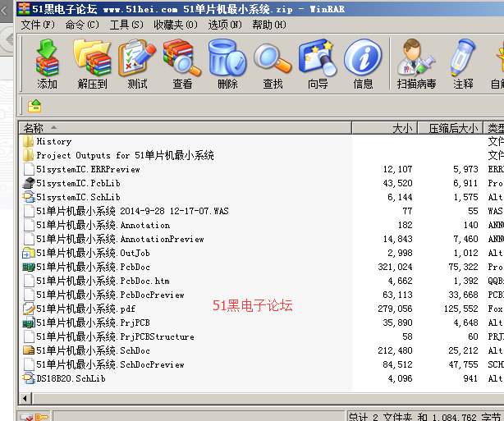Open the Help (帮助) menu
Viewport: 504px width, 421px height.
pos(269,25)
